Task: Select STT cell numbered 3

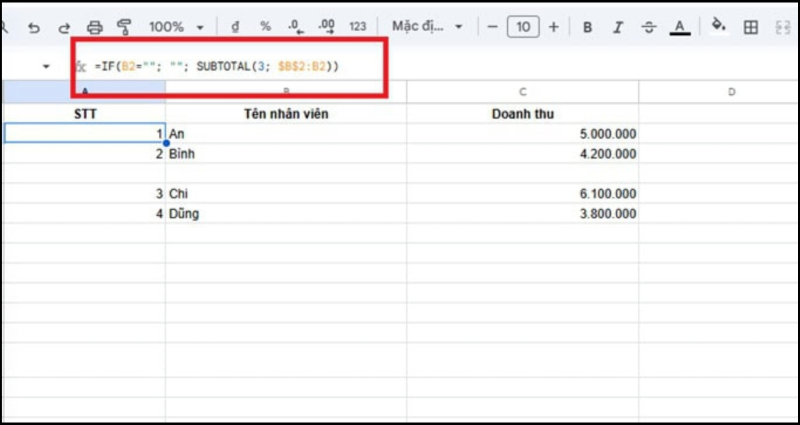Action: (x=85, y=193)
